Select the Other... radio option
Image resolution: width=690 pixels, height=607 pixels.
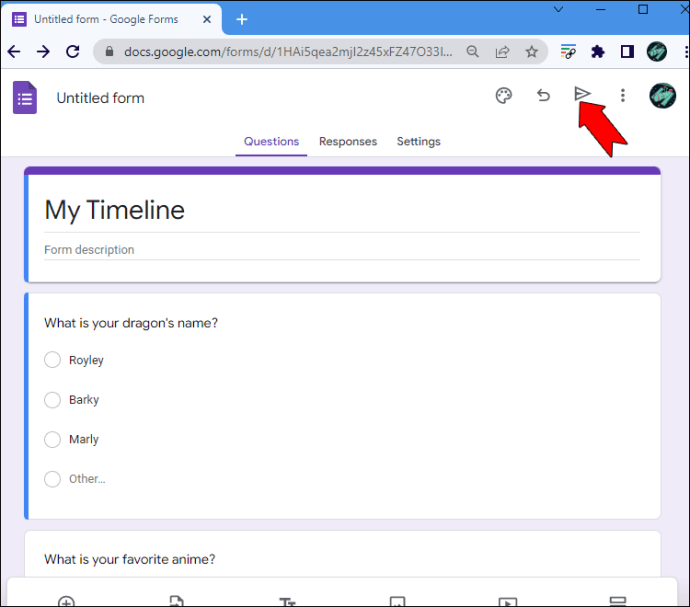click(x=52, y=479)
